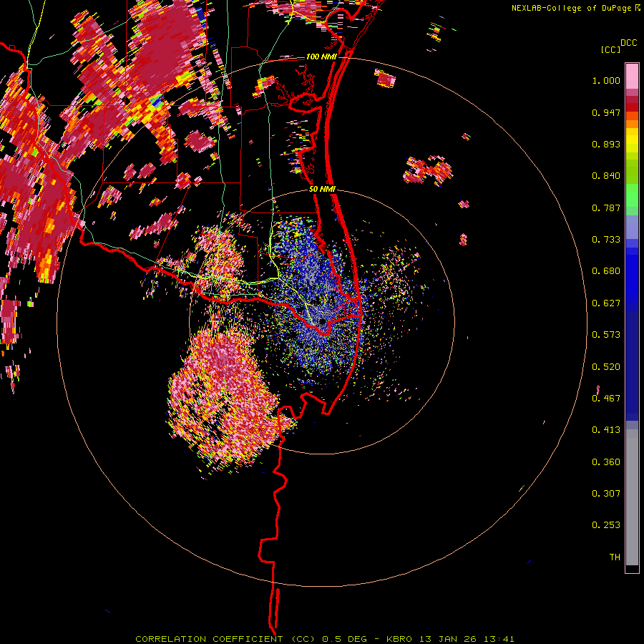Click the 0.893 scale value
Screen dimensions: 644x644
pyautogui.click(x=606, y=144)
